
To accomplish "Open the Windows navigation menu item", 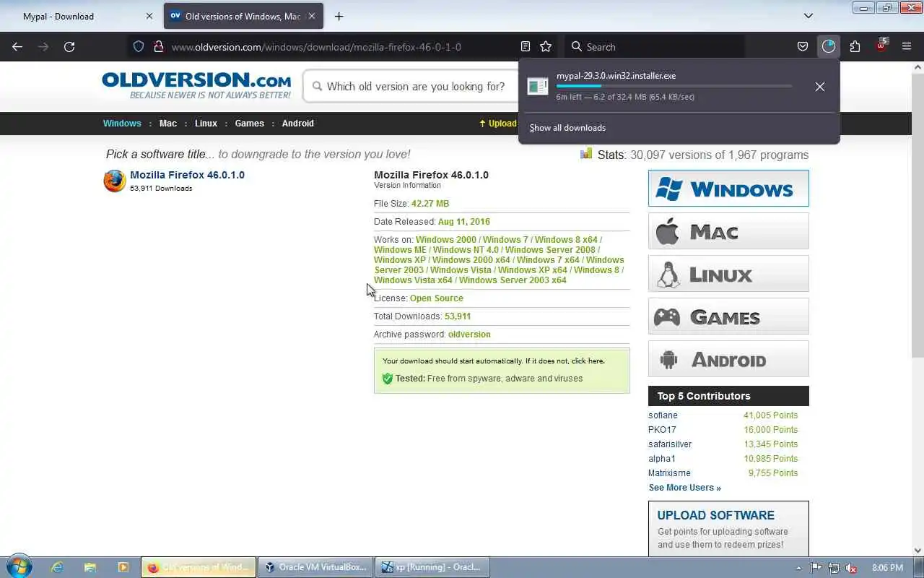I will (122, 124).
